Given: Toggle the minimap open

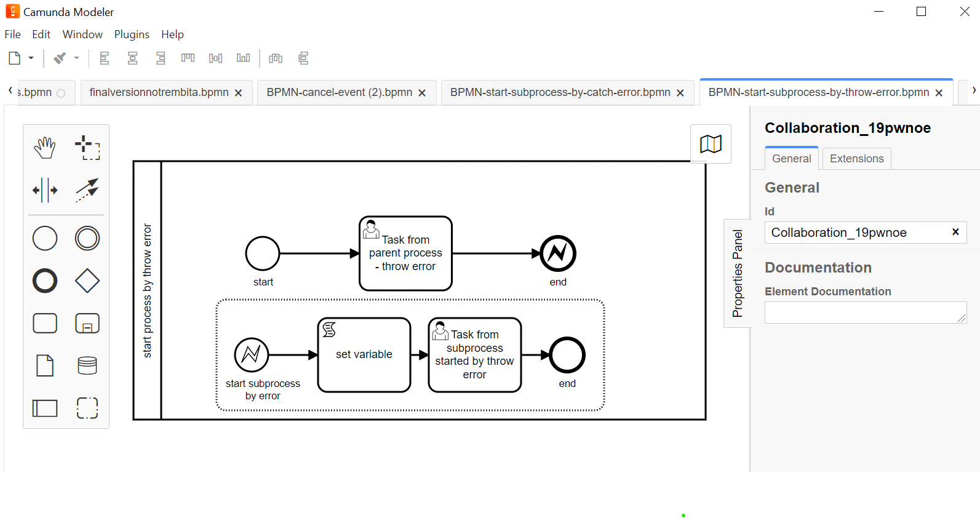Looking at the screenshot, I should pyautogui.click(x=711, y=144).
